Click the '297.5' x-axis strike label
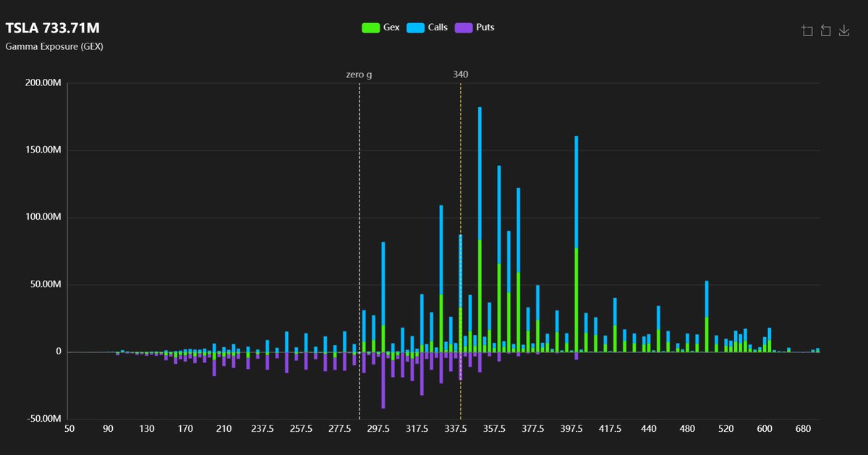The height and width of the screenshot is (455, 868). (x=378, y=429)
